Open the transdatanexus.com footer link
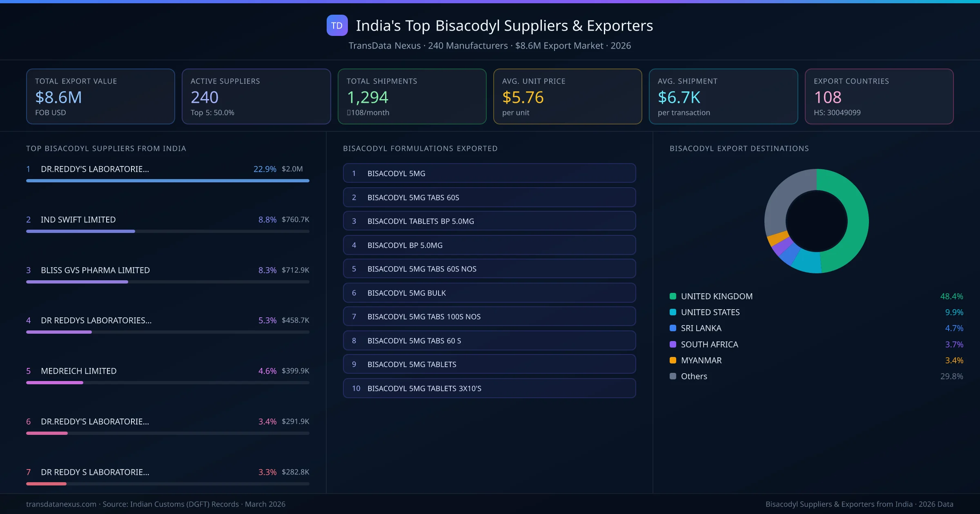Viewport: 980px width, 514px height. click(60, 504)
